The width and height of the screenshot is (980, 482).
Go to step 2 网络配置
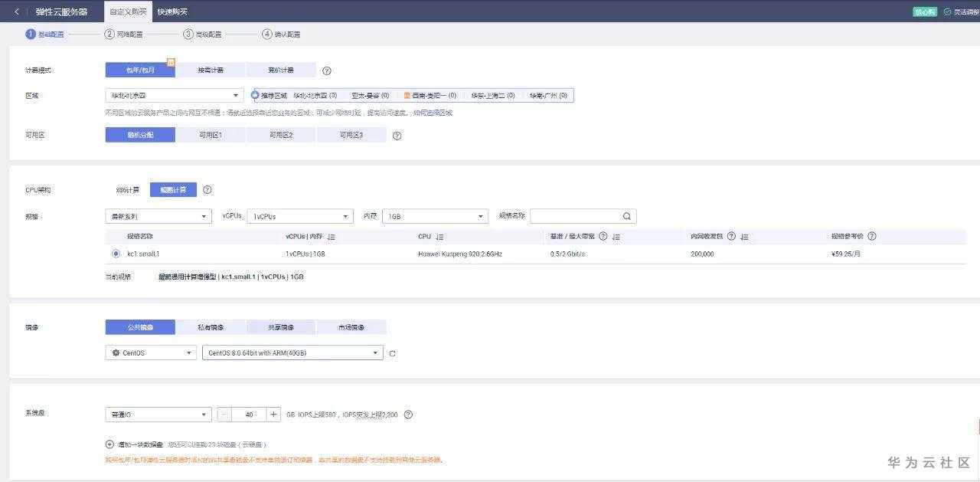[x=124, y=34]
